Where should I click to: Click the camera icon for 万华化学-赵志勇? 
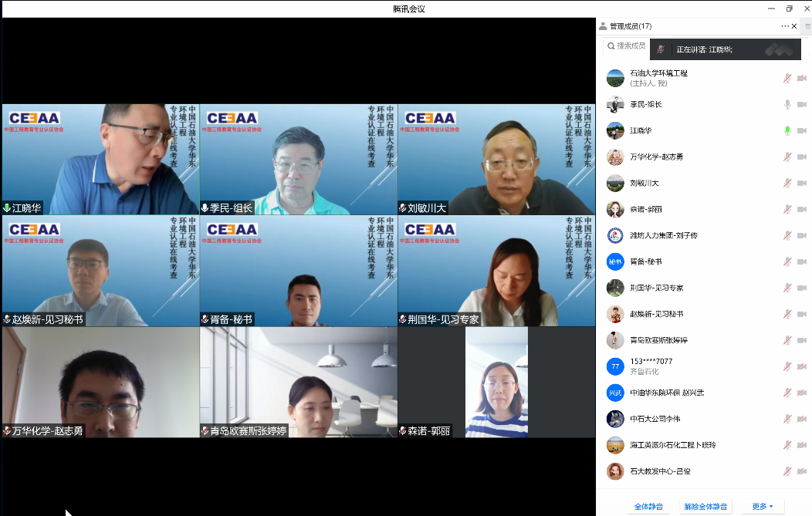(x=802, y=157)
